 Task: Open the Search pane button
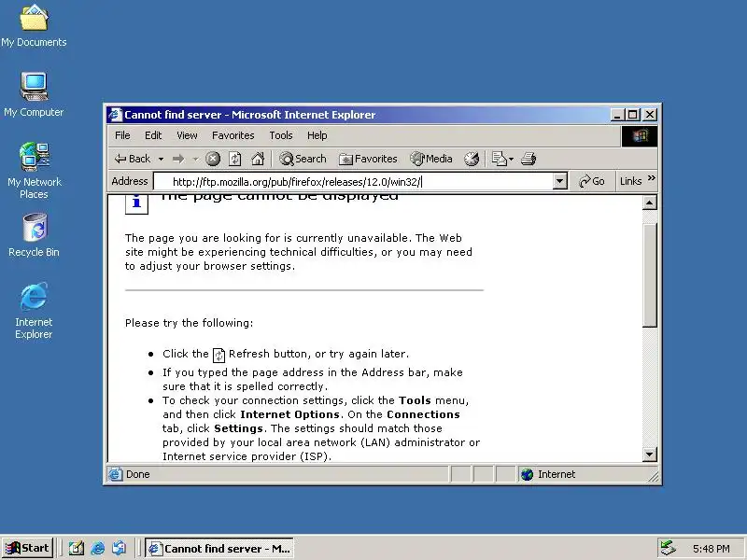click(303, 159)
